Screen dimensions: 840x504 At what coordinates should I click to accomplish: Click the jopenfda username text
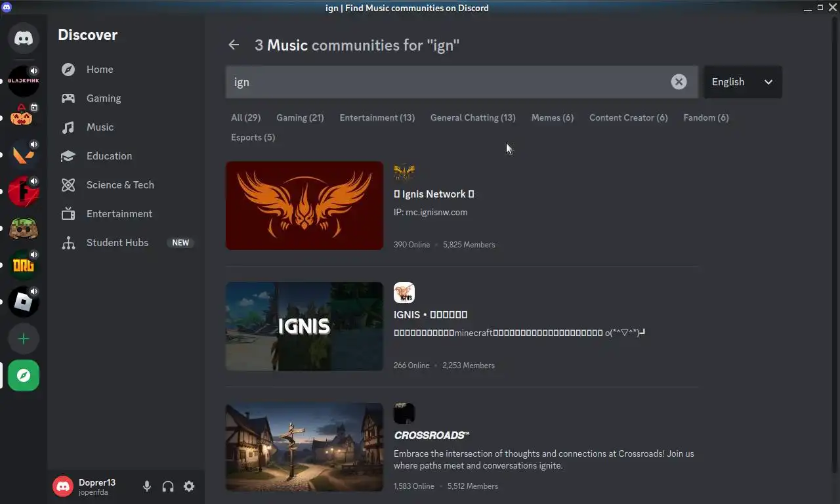pyautogui.click(x=93, y=492)
